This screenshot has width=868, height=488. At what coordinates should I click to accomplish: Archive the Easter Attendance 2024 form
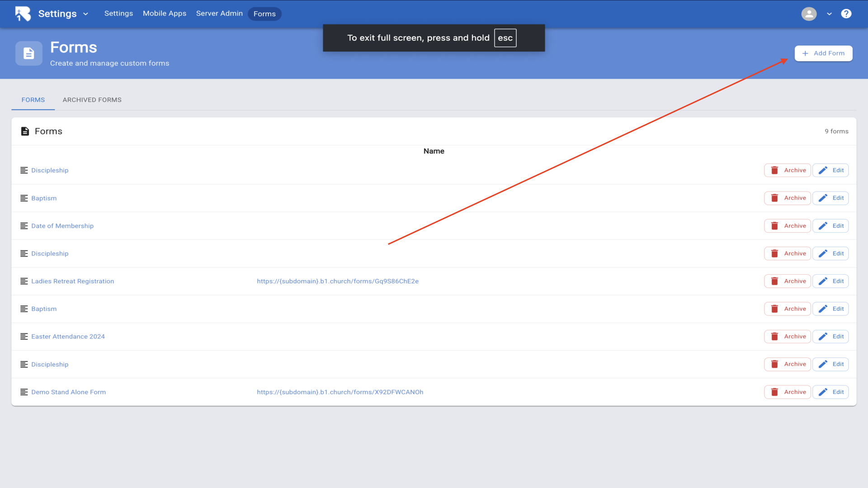787,337
